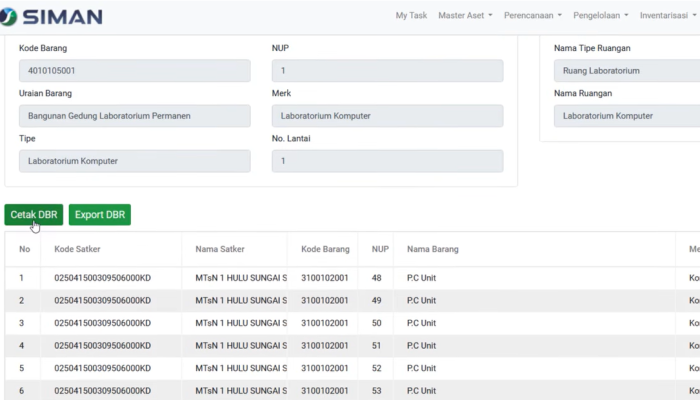Image resolution: width=700 pixels, height=400 pixels.
Task: Click the Kode Barang column header
Action: (325, 249)
